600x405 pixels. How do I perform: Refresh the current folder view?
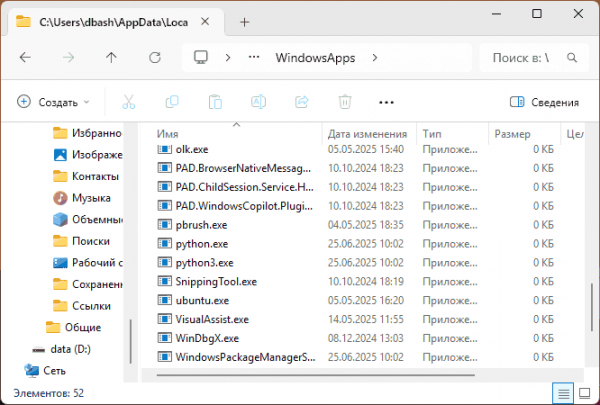tap(155, 58)
